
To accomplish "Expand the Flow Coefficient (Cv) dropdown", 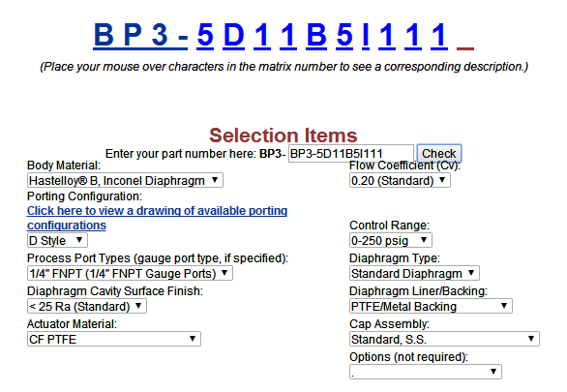I will (x=400, y=180).
